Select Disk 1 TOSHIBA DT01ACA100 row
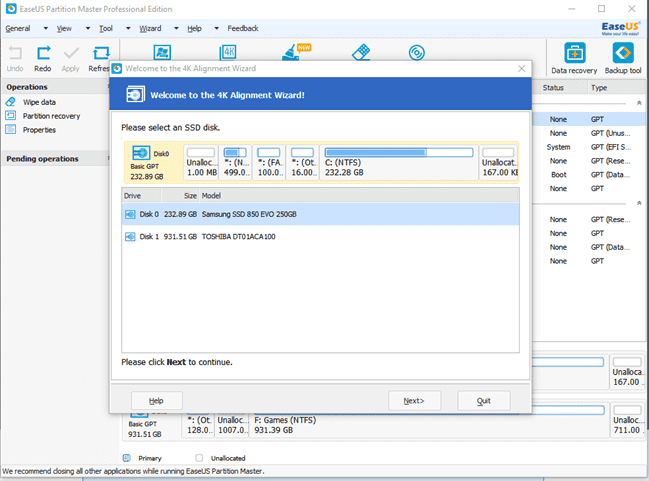Image resolution: width=649 pixels, height=481 pixels. point(320,236)
